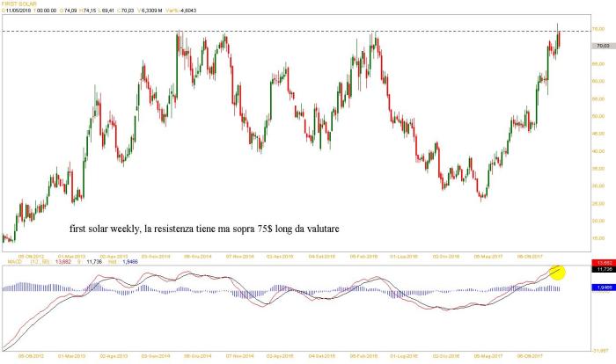Click 05-Ott-2012 on the price chart's date axis
The image size is (616, 364).
(31, 257)
